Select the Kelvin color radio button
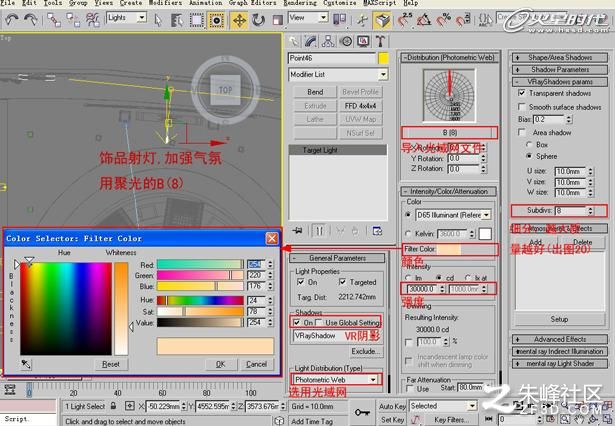The height and width of the screenshot is (426, 615). tap(408, 234)
